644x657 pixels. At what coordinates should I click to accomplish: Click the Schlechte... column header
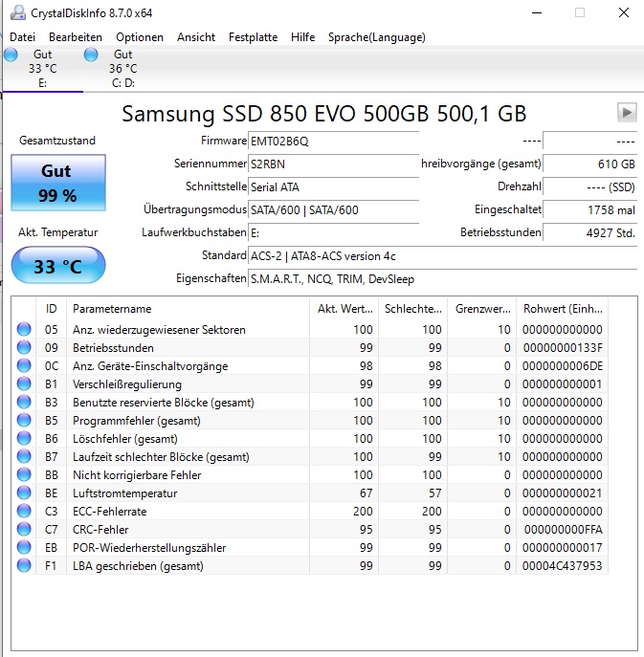(412, 309)
